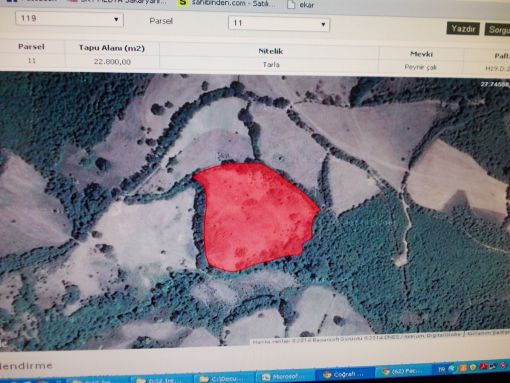Expand the Parsel 11 dropdown
The image size is (510, 383).
click(x=279, y=24)
